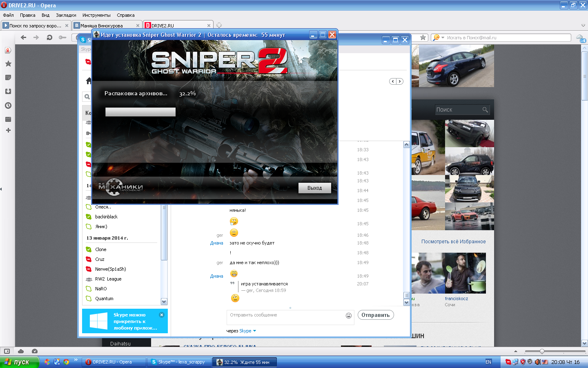
Task: Toggle Opera Link cloud icon in status bar
Action: click(x=21, y=351)
